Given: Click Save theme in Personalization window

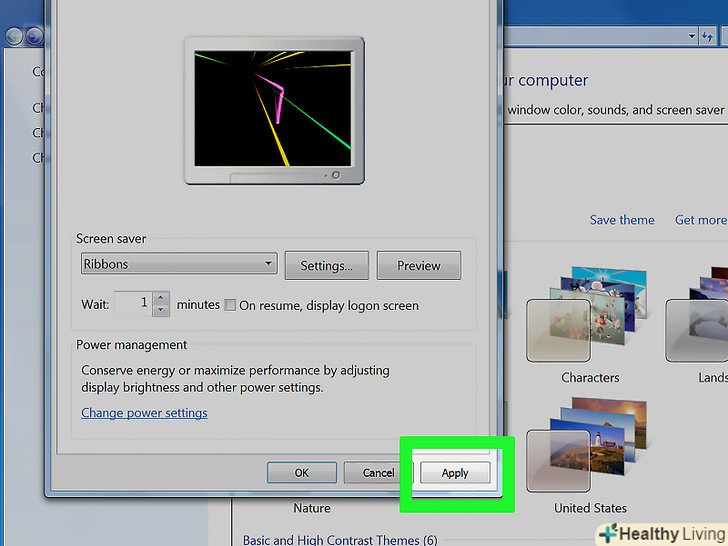Looking at the screenshot, I should [622, 220].
